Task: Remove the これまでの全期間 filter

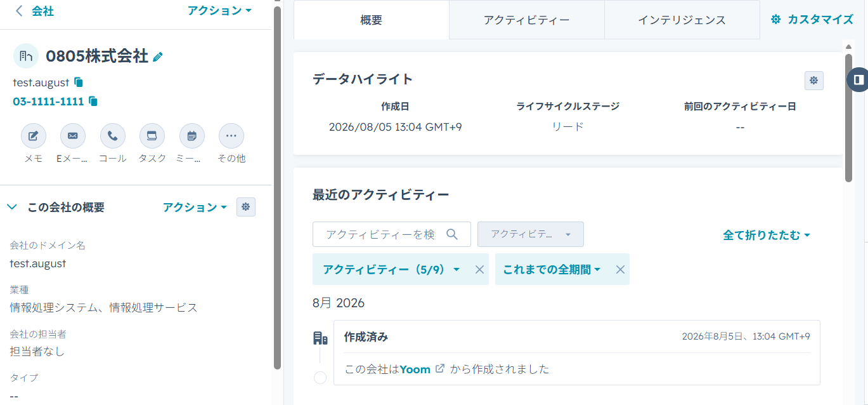Action: [x=620, y=270]
